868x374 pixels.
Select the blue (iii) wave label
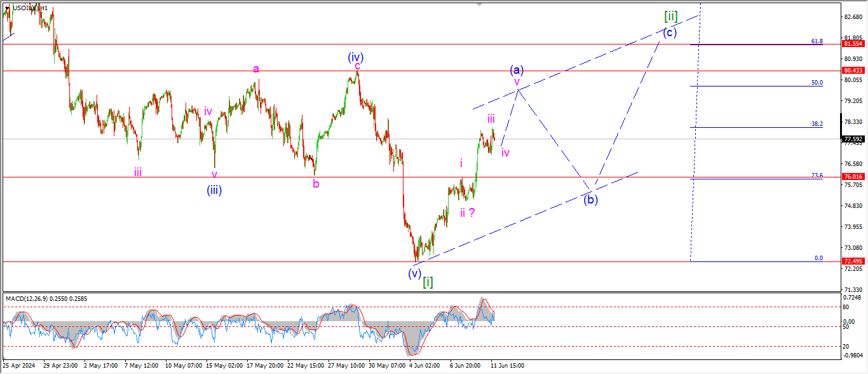tap(214, 189)
